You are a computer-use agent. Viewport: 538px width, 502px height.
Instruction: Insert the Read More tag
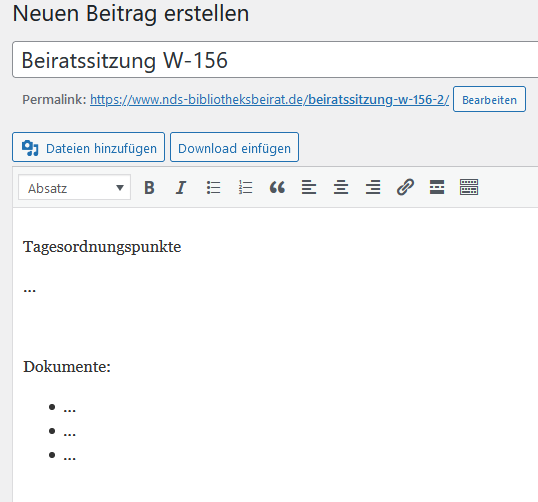click(437, 187)
